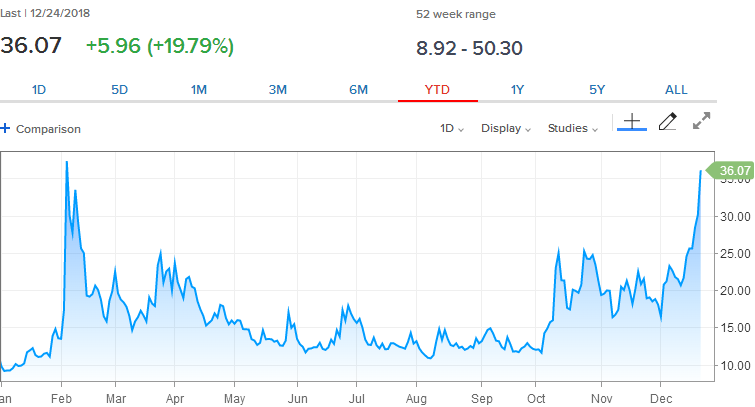Expand the Studies dropdown
The width and height of the screenshot is (755, 407).
click(573, 129)
